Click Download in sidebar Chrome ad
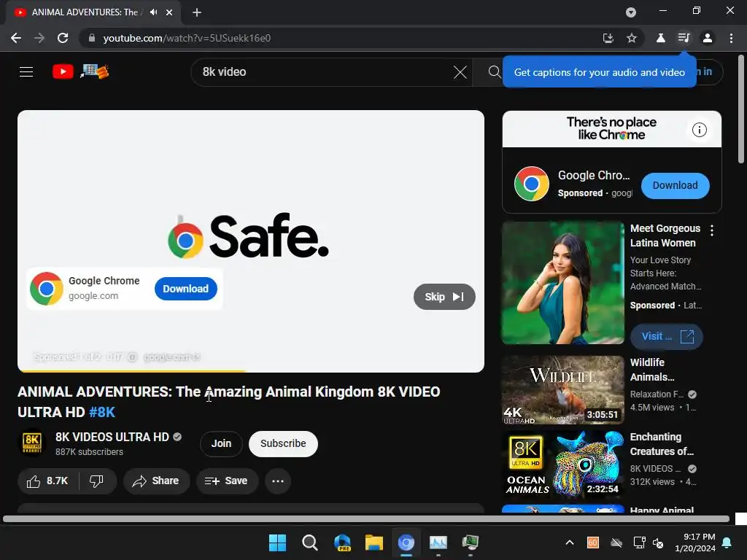This screenshot has width=747, height=560. click(x=675, y=186)
